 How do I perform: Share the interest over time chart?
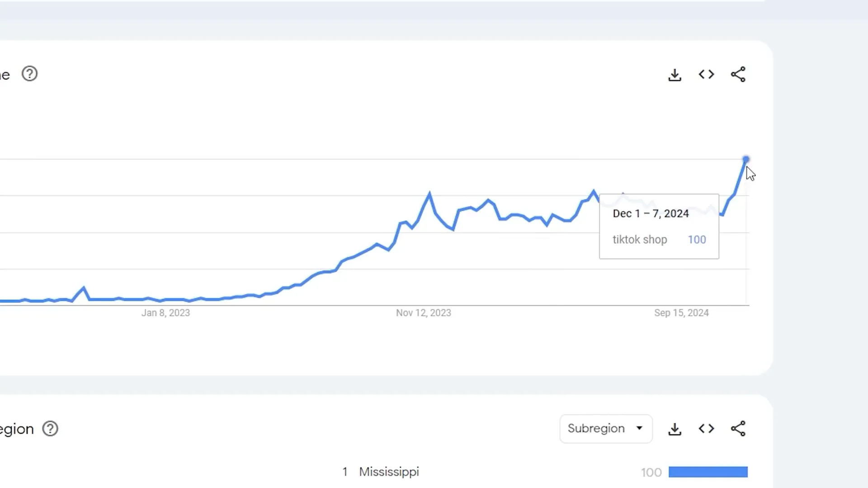click(738, 75)
